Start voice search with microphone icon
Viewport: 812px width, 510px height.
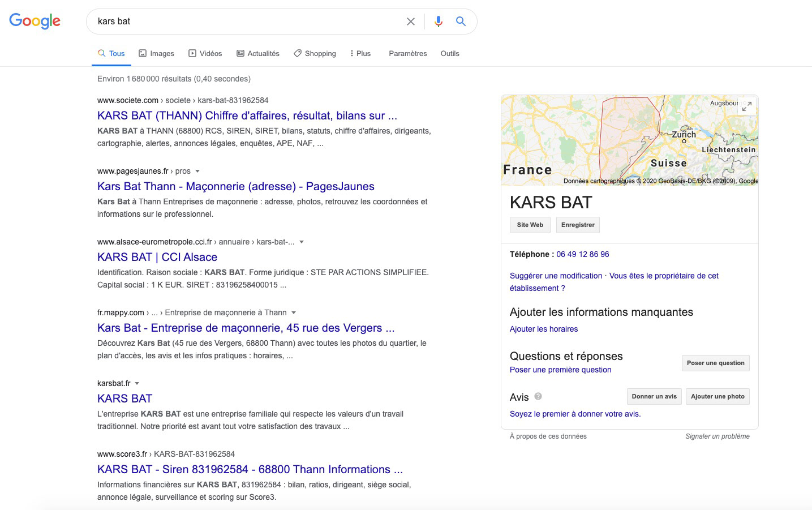coord(438,22)
